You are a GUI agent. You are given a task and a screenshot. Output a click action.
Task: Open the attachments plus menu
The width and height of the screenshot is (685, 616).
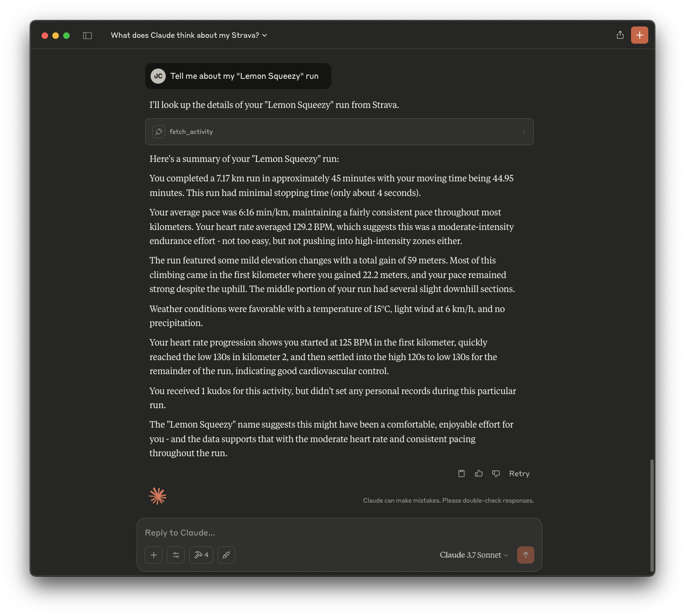153,555
